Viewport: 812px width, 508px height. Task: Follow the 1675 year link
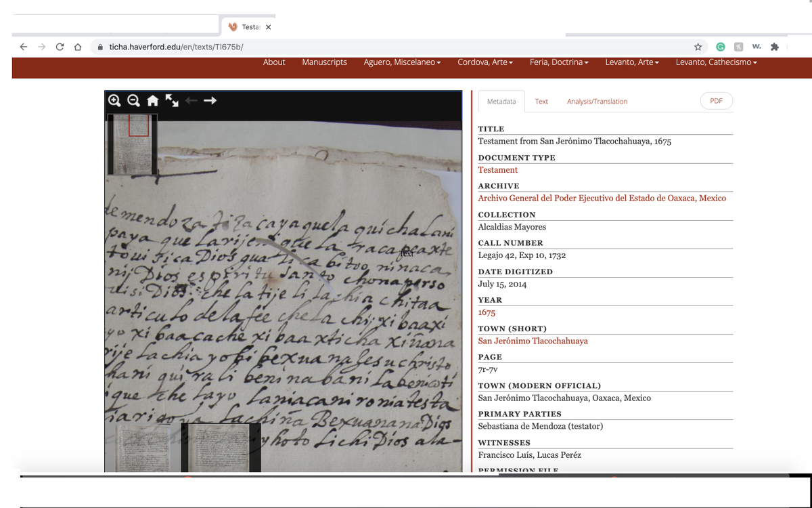[487, 312]
